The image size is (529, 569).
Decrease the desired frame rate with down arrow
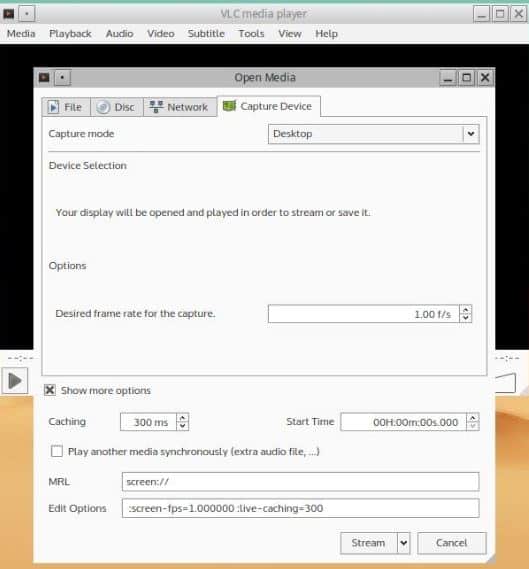[x=466, y=318]
